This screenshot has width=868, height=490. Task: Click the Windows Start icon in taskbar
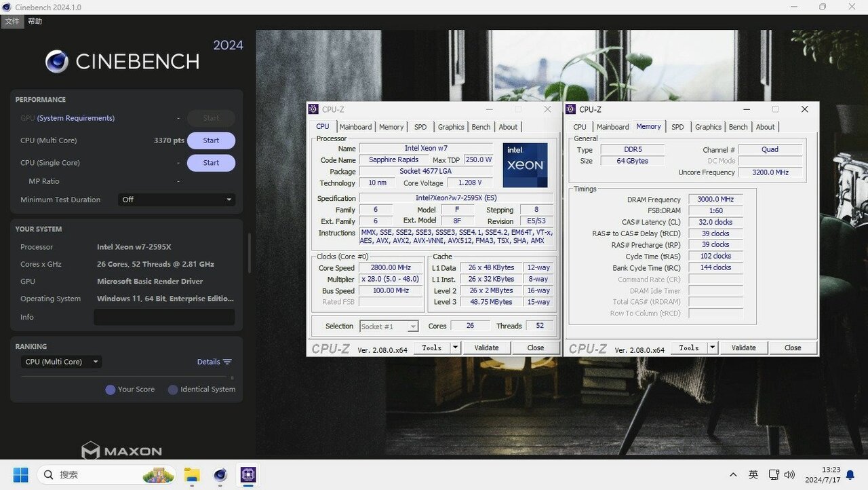click(x=21, y=474)
